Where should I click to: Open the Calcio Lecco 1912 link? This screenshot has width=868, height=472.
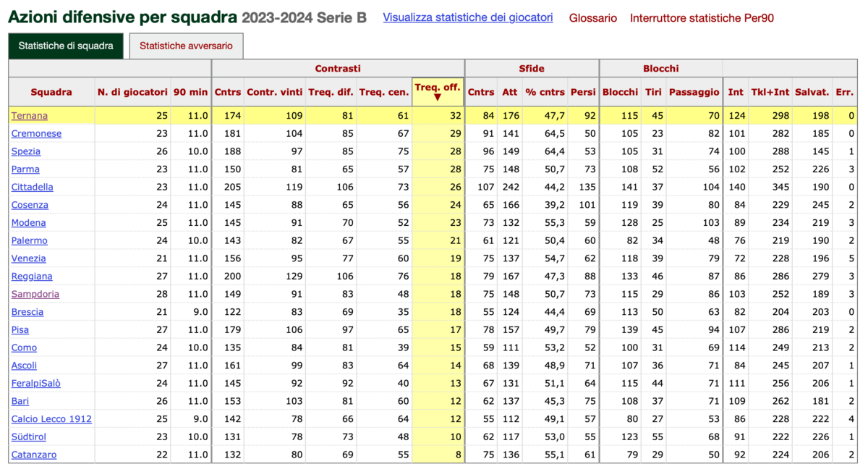pos(51,418)
